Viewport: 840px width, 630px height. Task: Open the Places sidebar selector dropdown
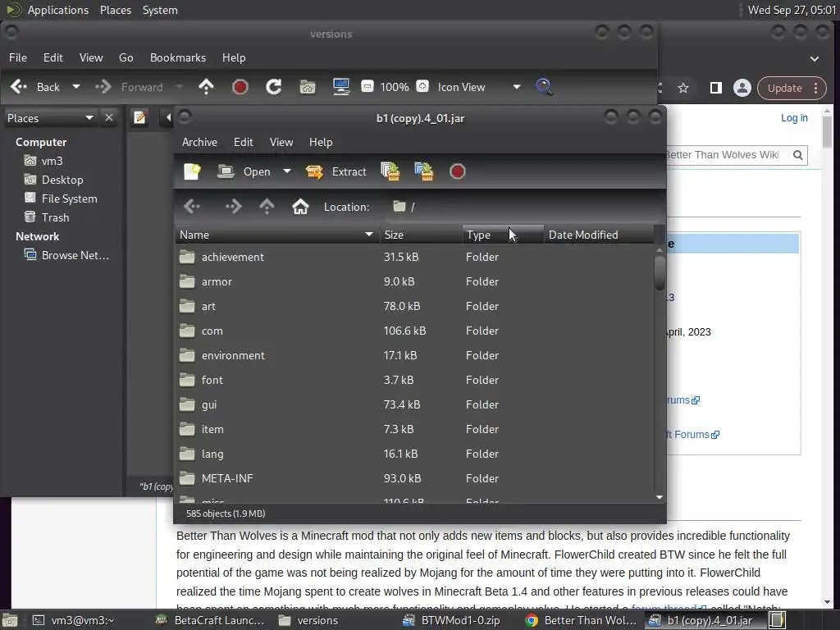(x=51, y=118)
